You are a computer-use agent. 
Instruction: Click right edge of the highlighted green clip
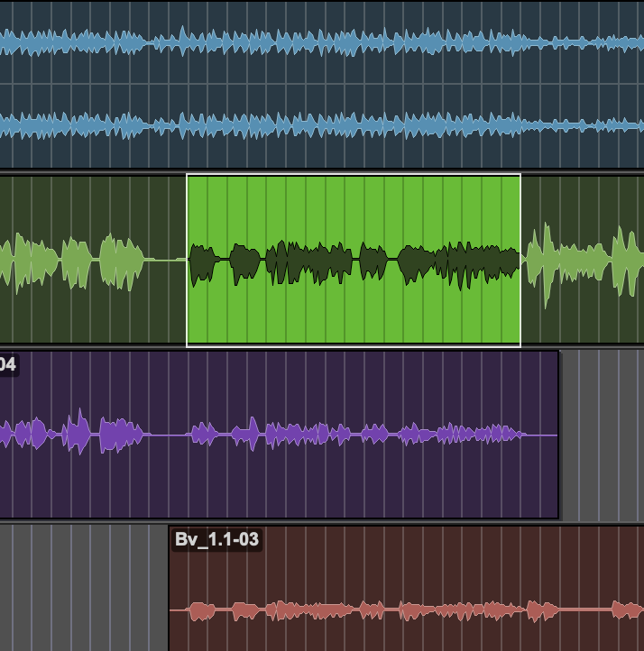pos(520,260)
